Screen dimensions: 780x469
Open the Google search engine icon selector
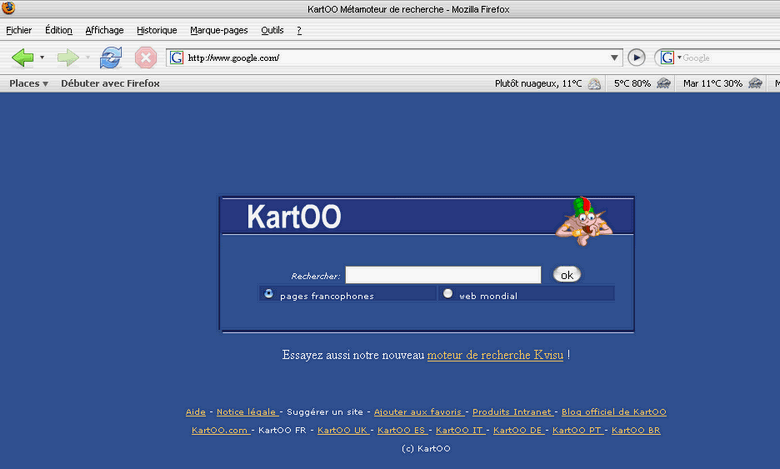[x=670, y=58]
